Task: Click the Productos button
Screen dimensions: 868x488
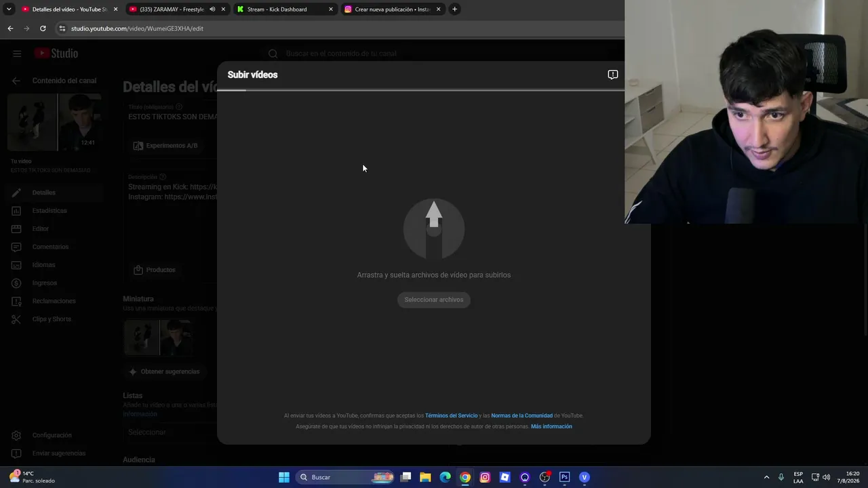Action: (x=155, y=270)
